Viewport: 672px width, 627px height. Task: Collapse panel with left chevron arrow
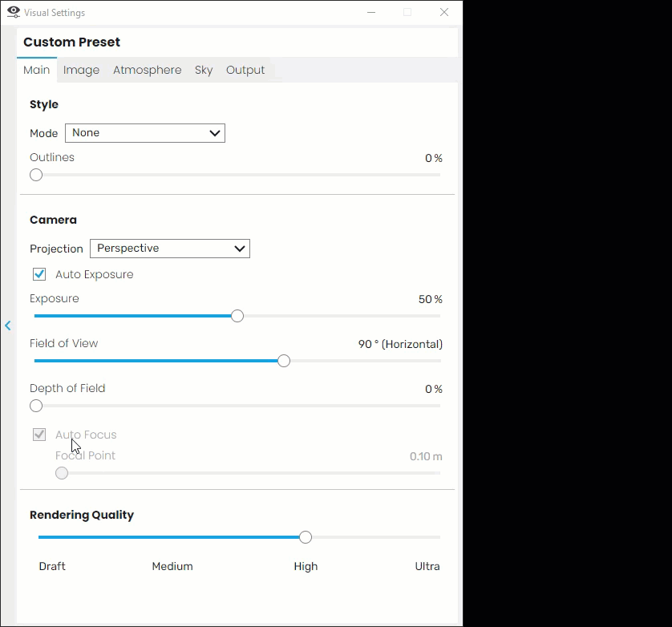(x=8, y=326)
